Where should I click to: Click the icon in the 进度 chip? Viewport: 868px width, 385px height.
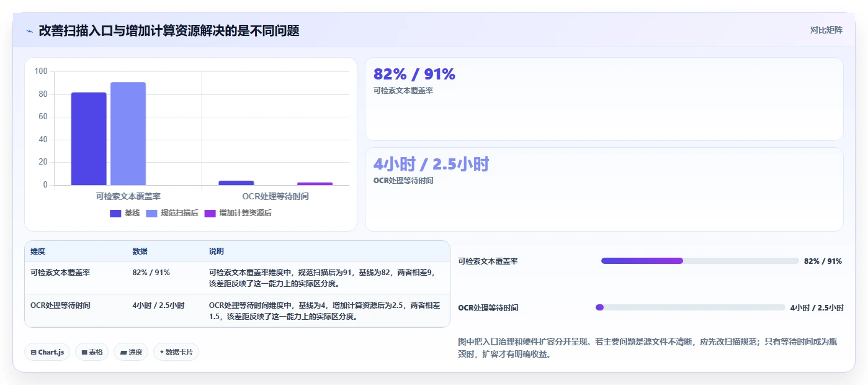pyautogui.click(x=123, y=352)
